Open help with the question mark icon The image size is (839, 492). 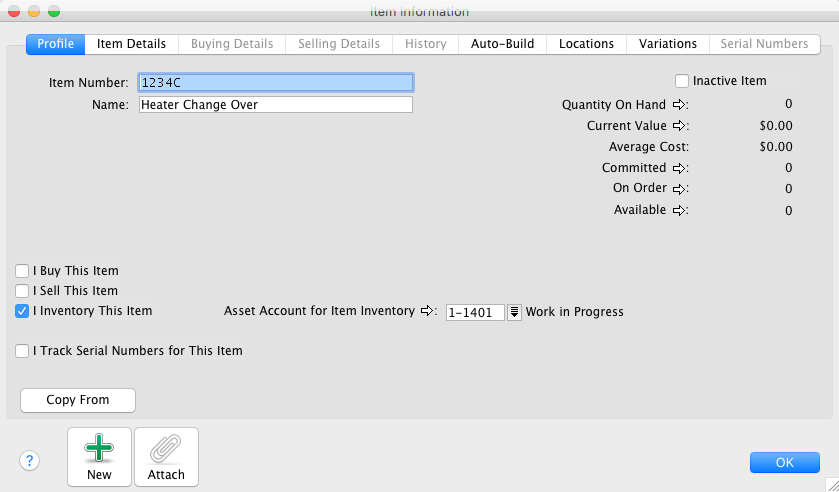point(30,460)
